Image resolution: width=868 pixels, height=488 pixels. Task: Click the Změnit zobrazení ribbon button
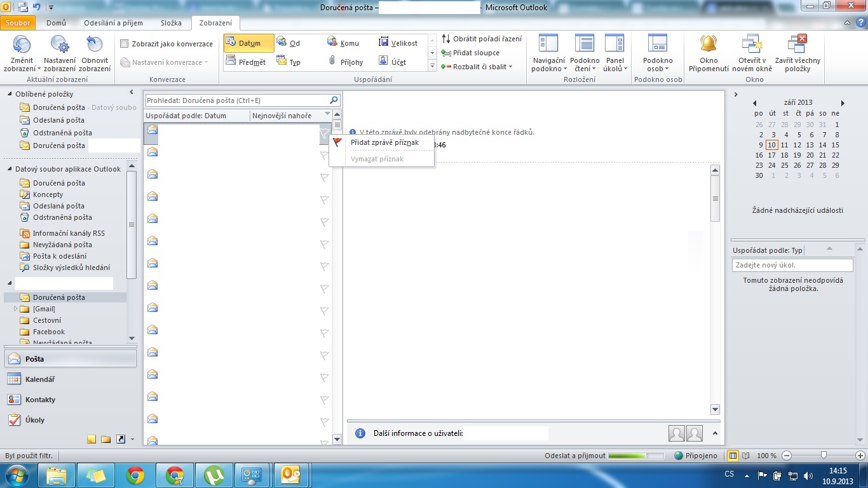(x=22, y=53)
